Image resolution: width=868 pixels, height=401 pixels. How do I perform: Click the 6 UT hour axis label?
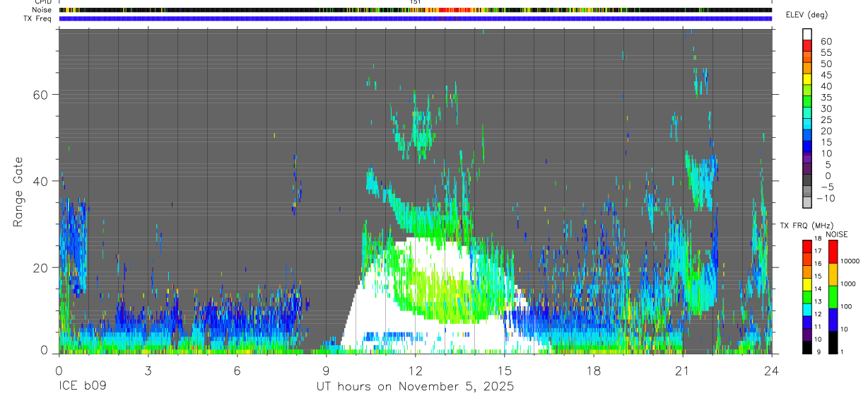[237, 370]
